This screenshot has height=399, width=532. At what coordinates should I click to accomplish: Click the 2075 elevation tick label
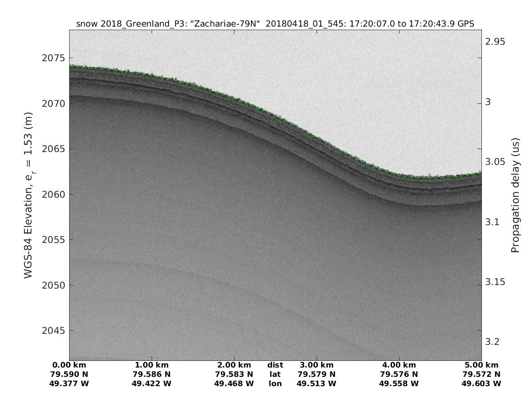53,58
